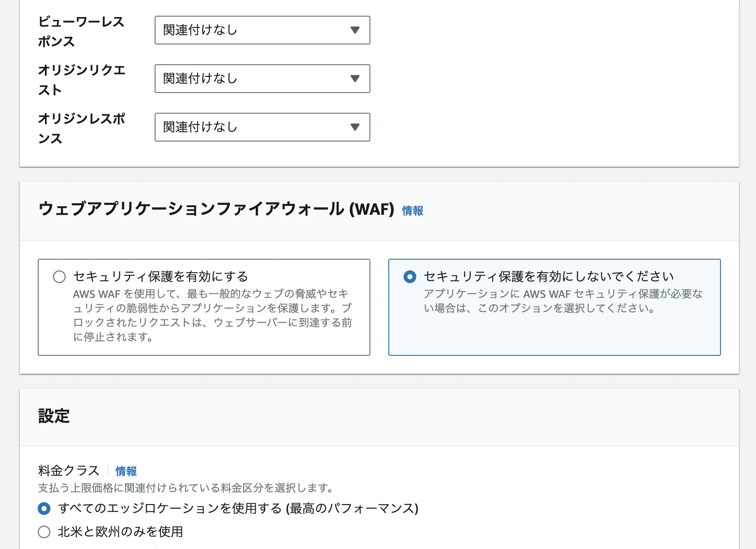The image size is (756, 549).
Task: Click the highlighted disable-protection option card
Action: (555, 307)
